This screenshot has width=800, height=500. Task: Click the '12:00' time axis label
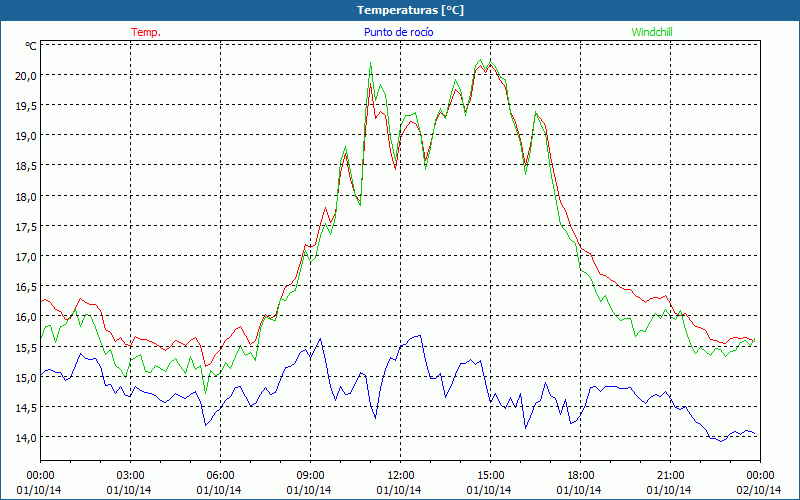point(401,476)
